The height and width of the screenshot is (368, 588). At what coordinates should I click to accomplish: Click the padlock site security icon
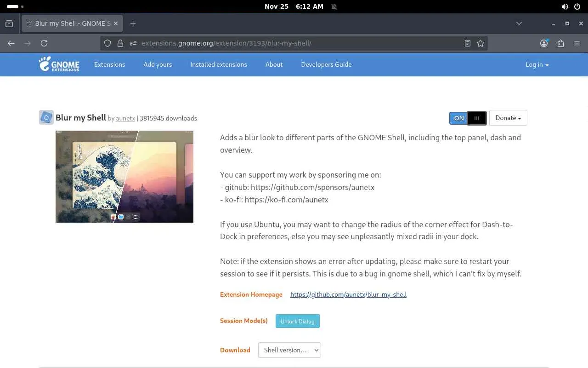[x=120, y=43]
